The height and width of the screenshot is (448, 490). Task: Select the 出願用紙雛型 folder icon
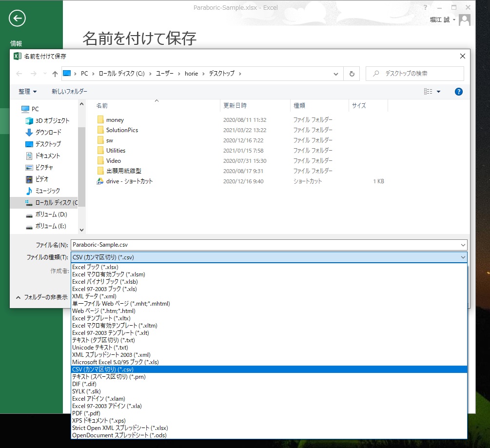tap(100, 171)
